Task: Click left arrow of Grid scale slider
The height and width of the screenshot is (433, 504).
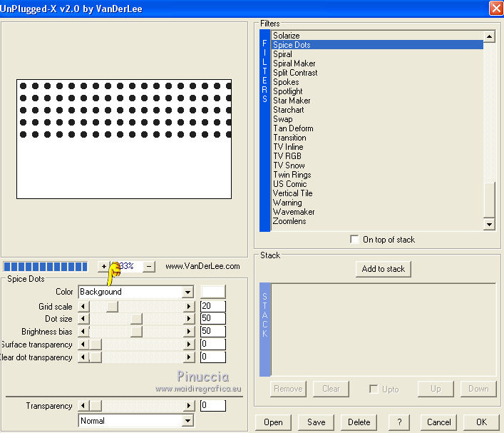Action: [83, 306]
